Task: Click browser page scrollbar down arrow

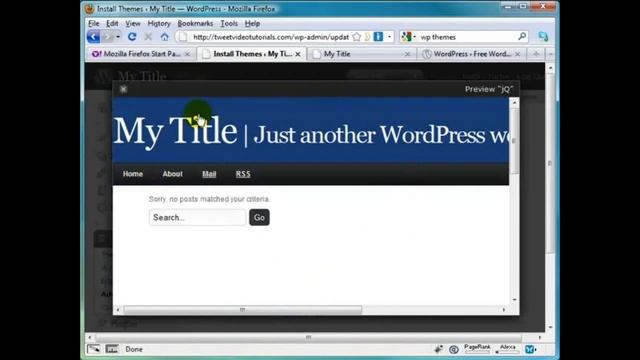Action: [x=550, y=327]
